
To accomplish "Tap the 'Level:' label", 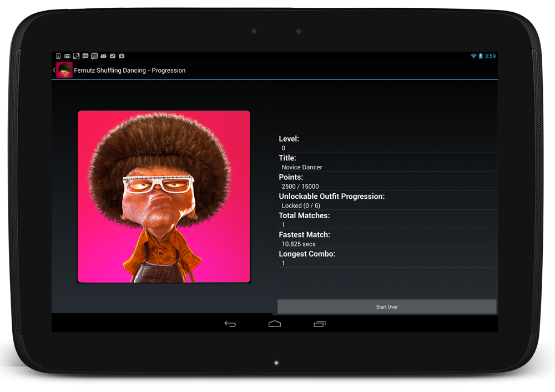I will (289, 139).
